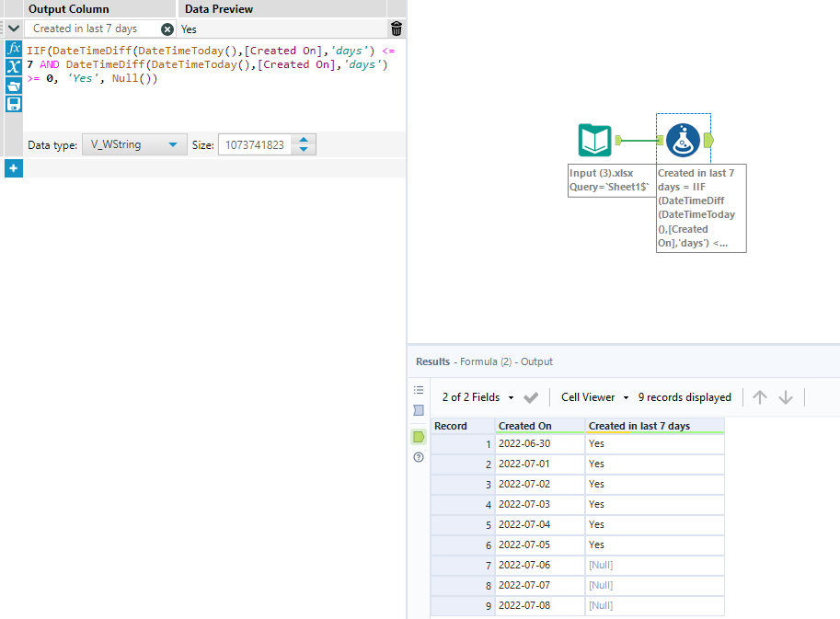The height and width of the screenshot is (619, 840).
Task: Open the Cell Viewer dropdown
Action: (x=595, y=397)
